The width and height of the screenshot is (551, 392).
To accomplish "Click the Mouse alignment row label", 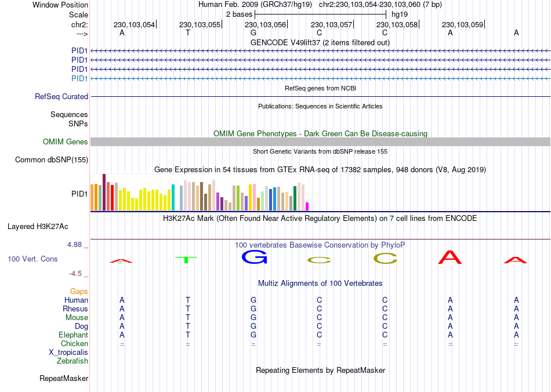I will tap(77, 318).
